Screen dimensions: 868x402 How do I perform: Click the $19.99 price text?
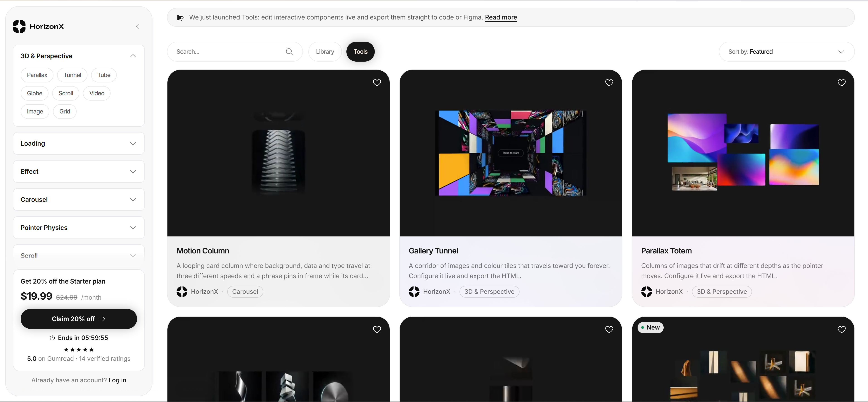click(x=36, y=296)
